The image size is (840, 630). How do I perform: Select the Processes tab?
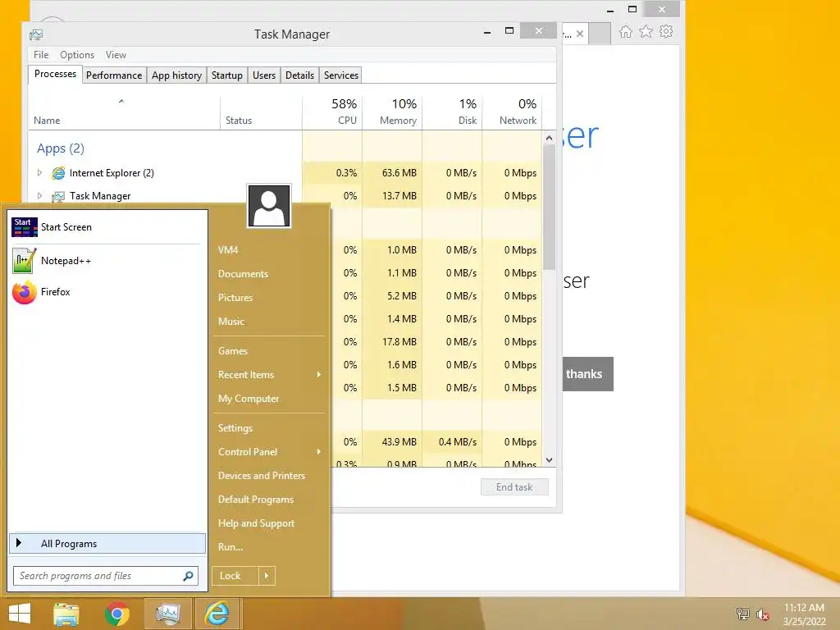[x=55, y=74]
